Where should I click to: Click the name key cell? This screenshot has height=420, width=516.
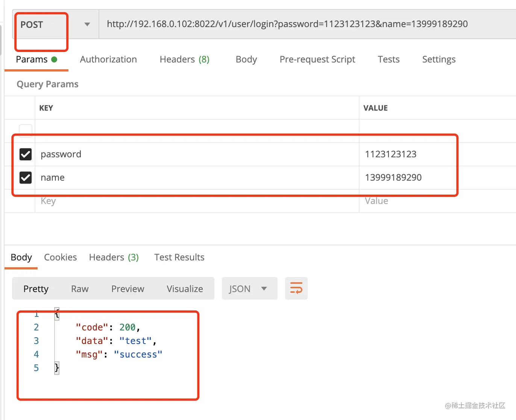tap(197, 178)
